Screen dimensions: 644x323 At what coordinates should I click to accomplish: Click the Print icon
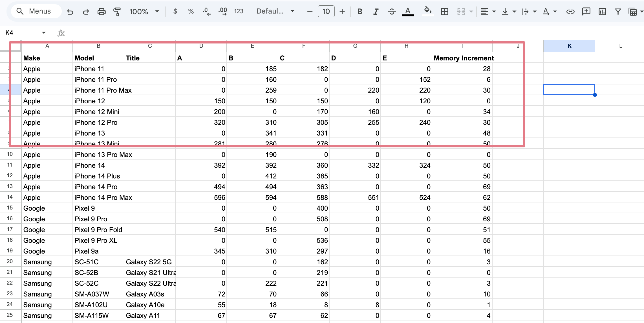(102, 12)
